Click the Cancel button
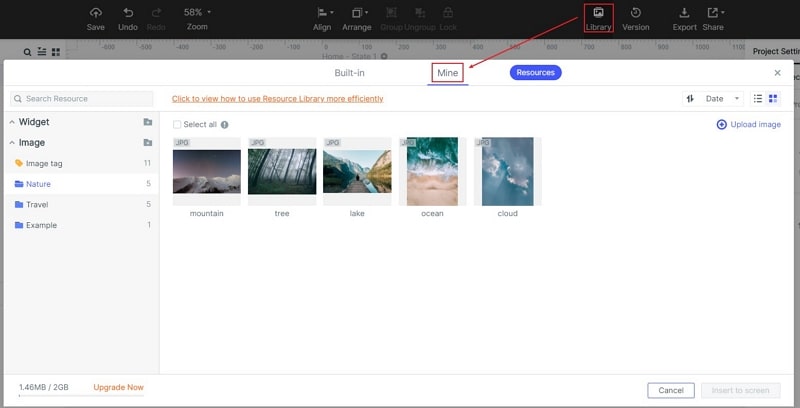This screenshot has height=408, width=800. 671,390
